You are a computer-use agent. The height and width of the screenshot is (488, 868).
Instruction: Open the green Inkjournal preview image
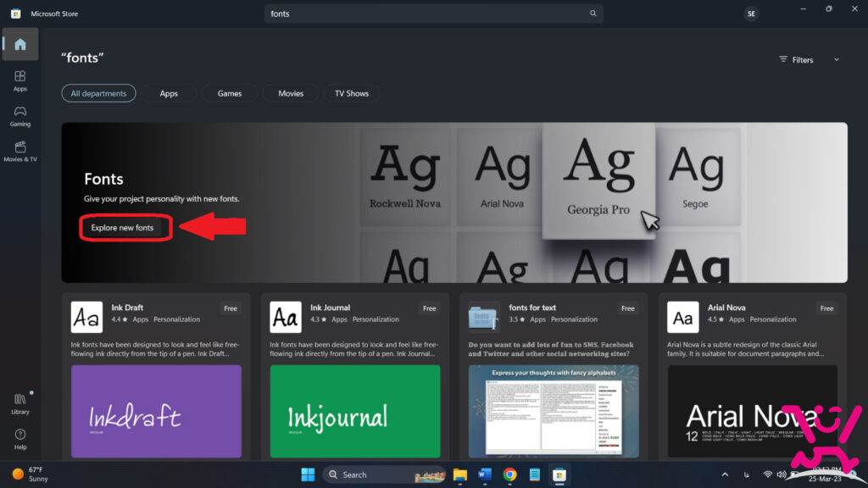355,411
